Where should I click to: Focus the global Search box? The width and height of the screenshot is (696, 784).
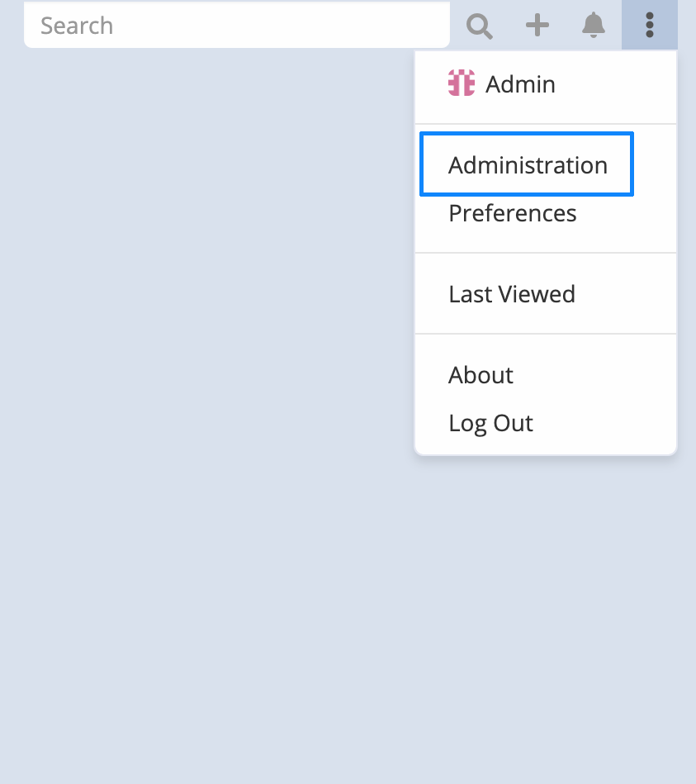237,26
